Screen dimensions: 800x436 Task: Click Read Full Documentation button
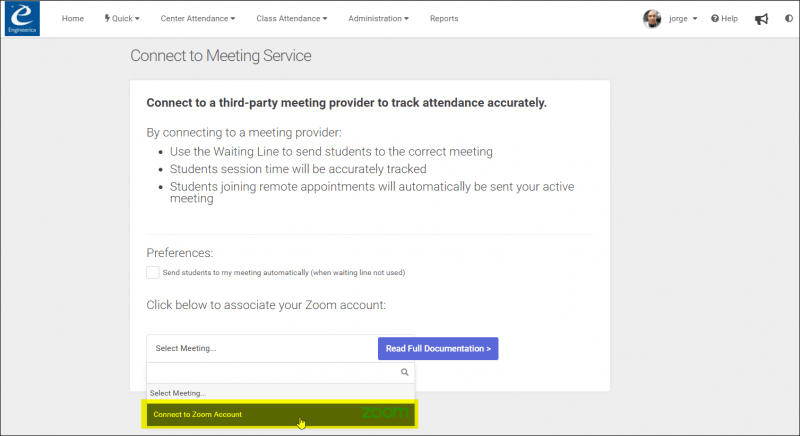(438, 348)
